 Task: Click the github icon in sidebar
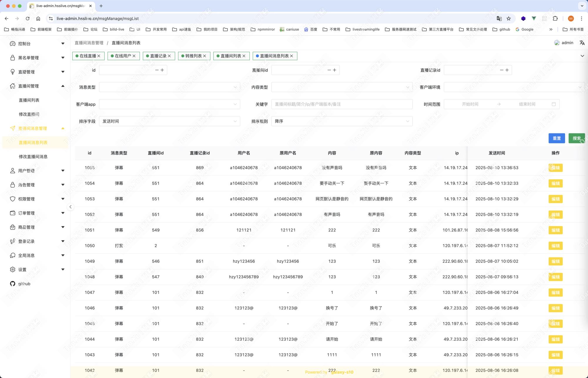coord(12,284)
